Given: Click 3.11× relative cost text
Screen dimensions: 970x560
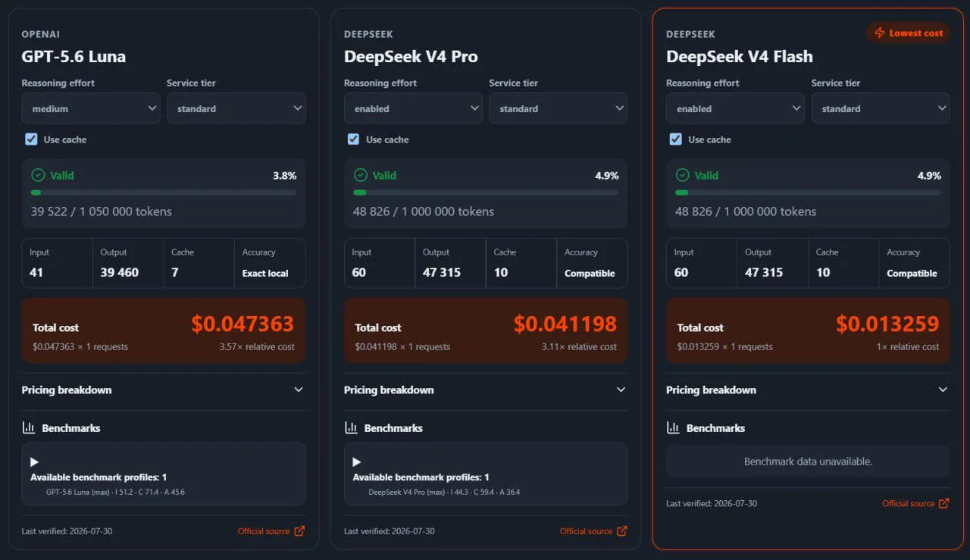Looking at the screenshot, I should (x=580, y=347).
